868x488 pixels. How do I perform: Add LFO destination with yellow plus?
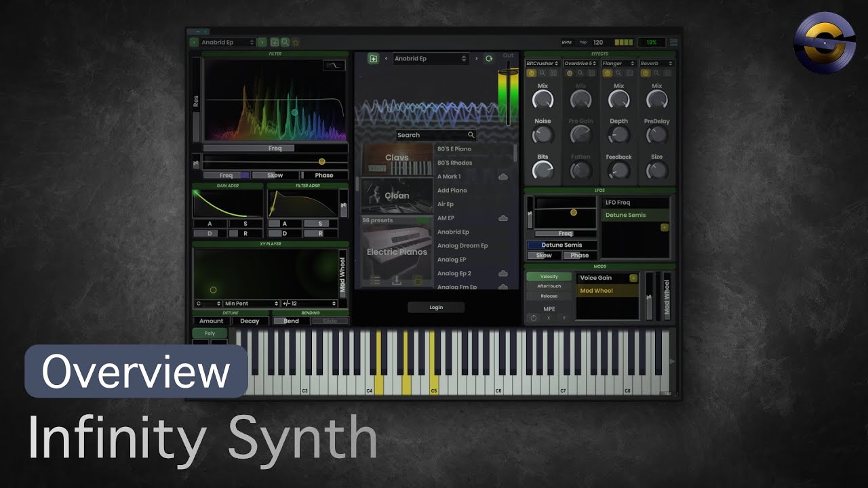[665, 228]
